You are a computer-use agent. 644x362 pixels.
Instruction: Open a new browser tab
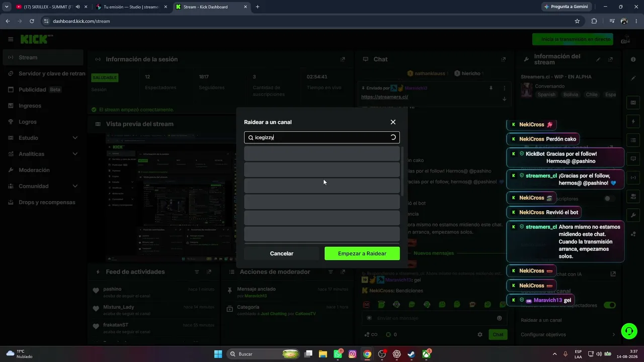(258, 7)
